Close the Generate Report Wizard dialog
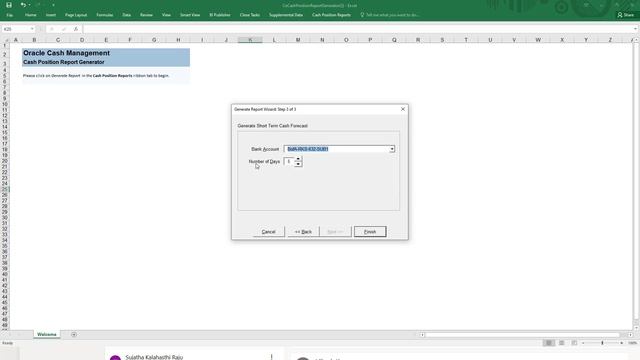Image resolution: width=640 pixels, height=360 pixels. coord(403,109)
